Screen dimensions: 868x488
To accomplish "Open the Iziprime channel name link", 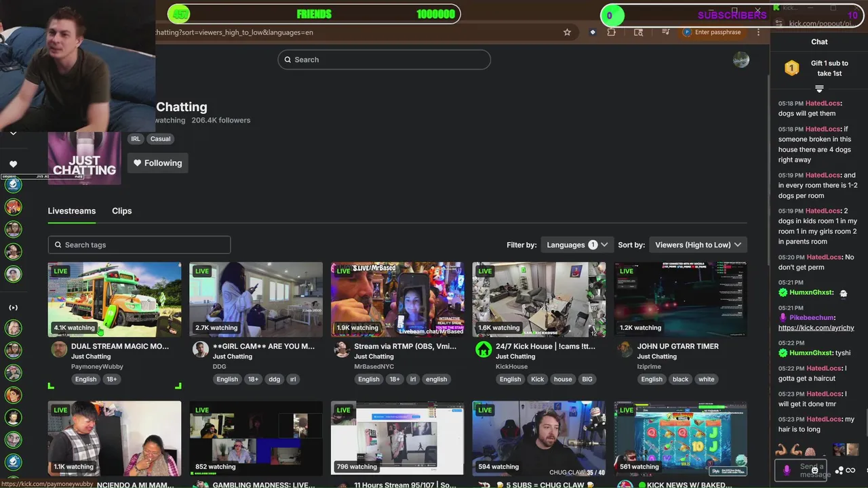I will point(651,367).
